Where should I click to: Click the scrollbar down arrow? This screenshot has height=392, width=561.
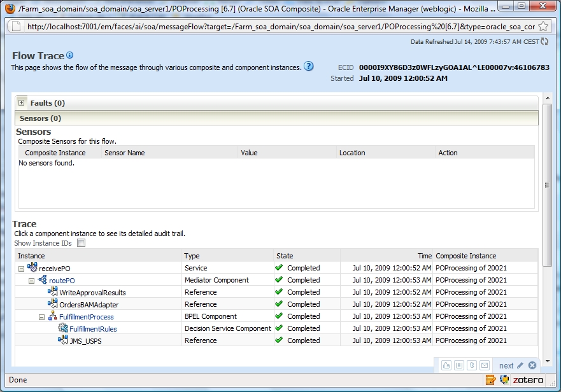pyautogui.click(x=548, y=361)
